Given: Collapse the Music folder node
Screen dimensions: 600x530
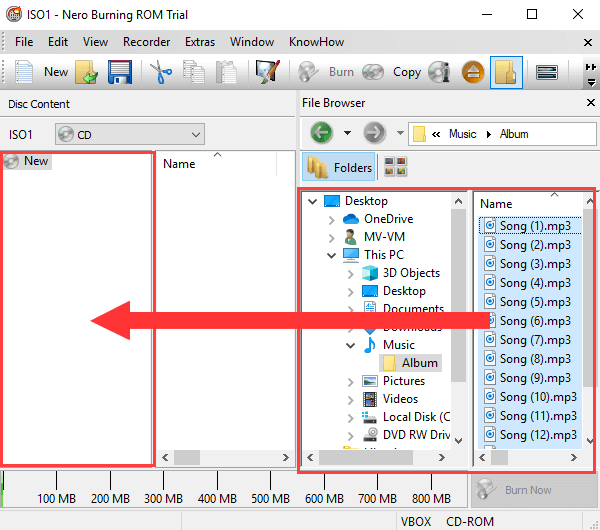Looking at the screenshot, I should coord(351,346).
